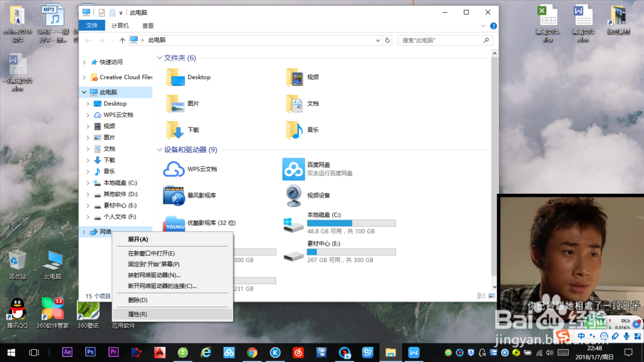Open the 图片 folder icon
Screen dimensions: 644x362
[175, 104]
